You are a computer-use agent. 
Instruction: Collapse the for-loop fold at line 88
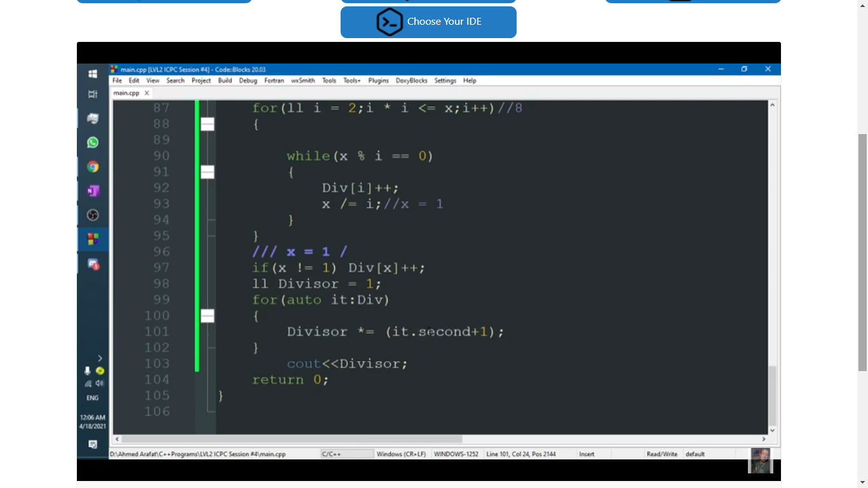point(207,125)
